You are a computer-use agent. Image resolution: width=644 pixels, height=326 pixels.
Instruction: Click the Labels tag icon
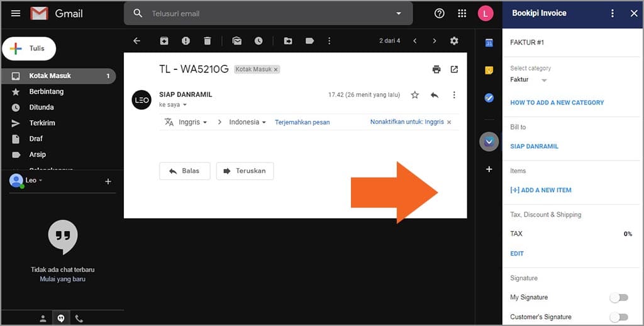tap(309, 41)
